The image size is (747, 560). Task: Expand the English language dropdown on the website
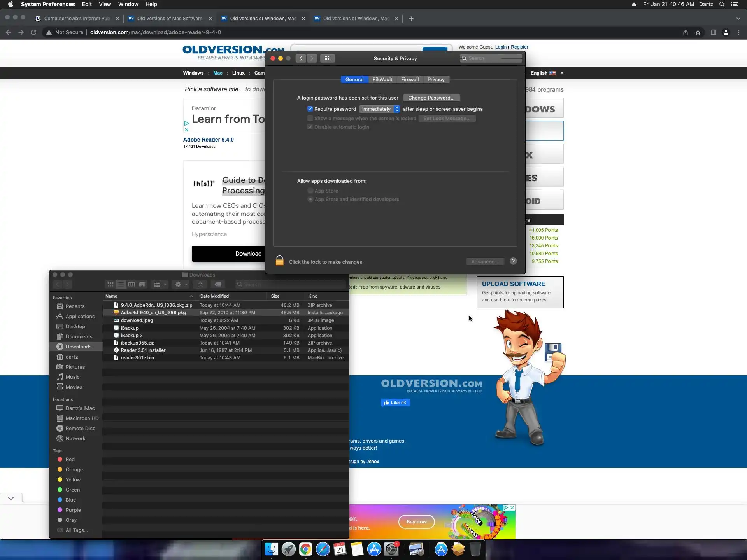point(562,73)
